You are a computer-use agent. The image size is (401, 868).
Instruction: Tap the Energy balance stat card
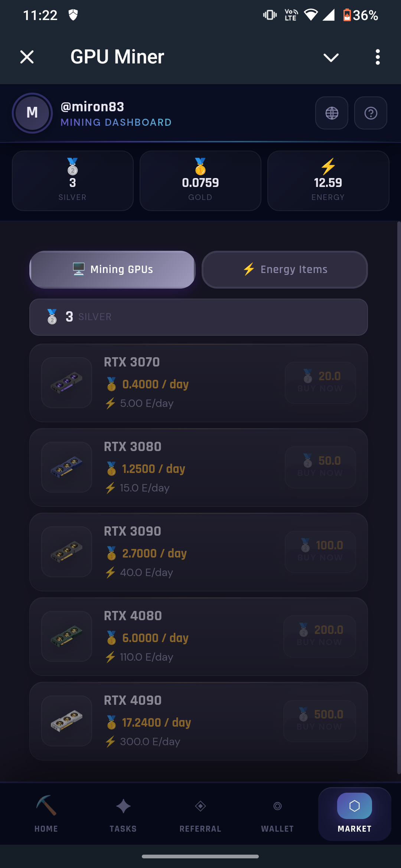click(x=328, y=181)
